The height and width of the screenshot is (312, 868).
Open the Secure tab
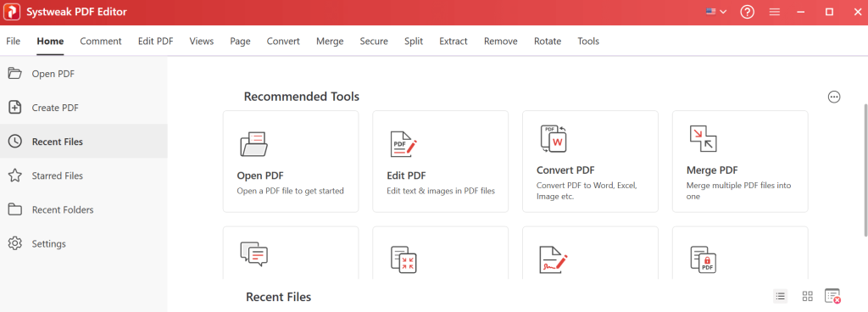(374, 41)
